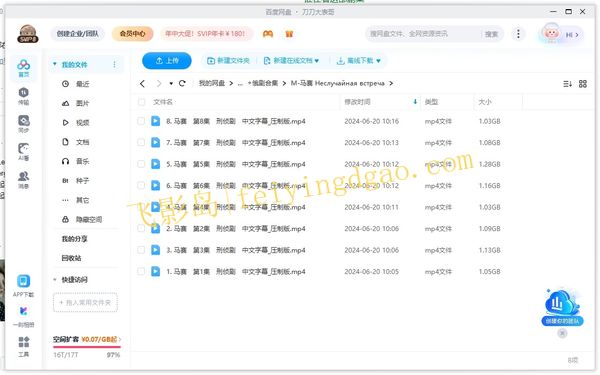Viewport: 600px width, 375px height.
Task: Select 图片 in the left file menu
Action: tap(75, 103)
